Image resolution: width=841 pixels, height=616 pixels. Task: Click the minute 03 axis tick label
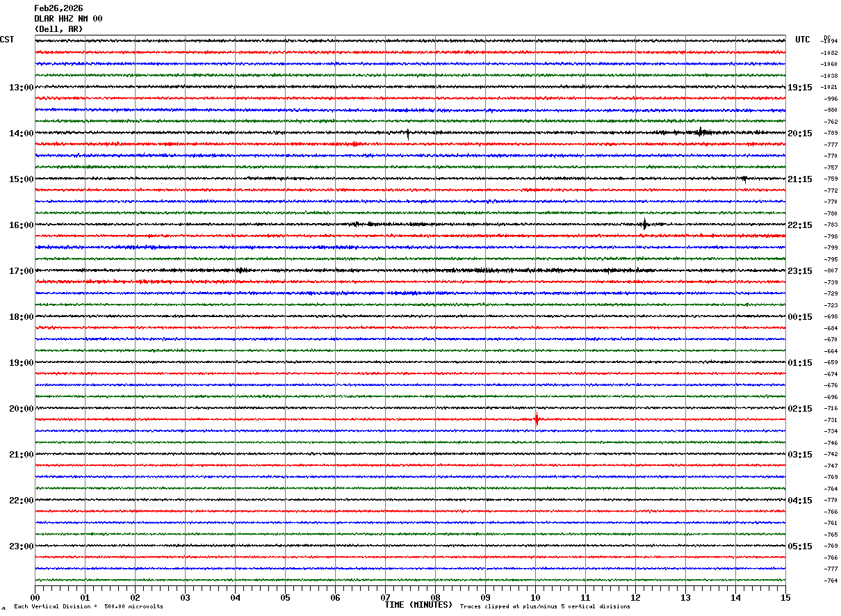coord(185,597)
